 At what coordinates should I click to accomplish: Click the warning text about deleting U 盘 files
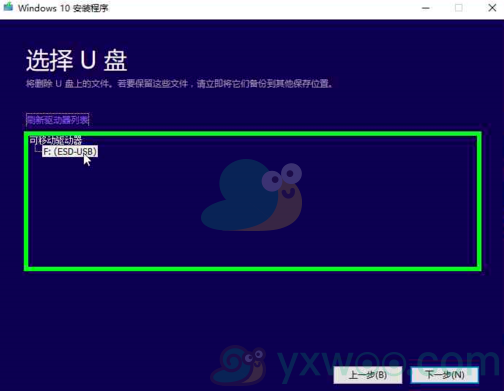(179, 83)
